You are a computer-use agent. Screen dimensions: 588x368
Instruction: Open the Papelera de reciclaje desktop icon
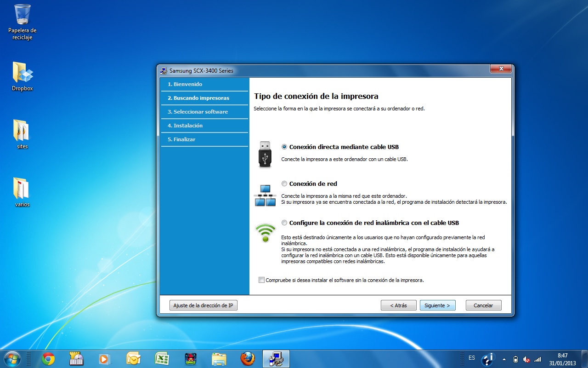[x=22, y=22]
